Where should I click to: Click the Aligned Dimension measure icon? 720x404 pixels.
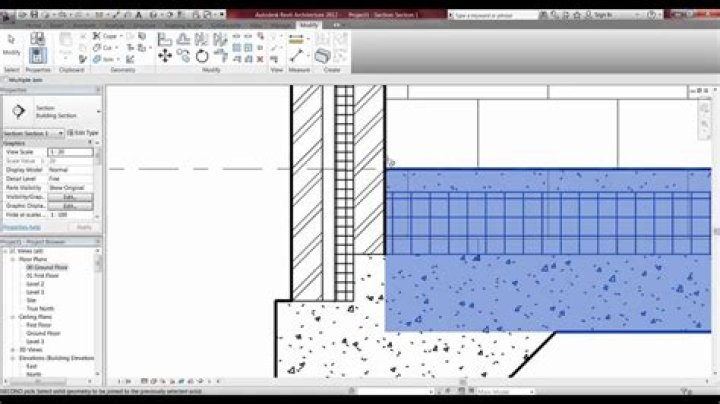click(296, 39)
